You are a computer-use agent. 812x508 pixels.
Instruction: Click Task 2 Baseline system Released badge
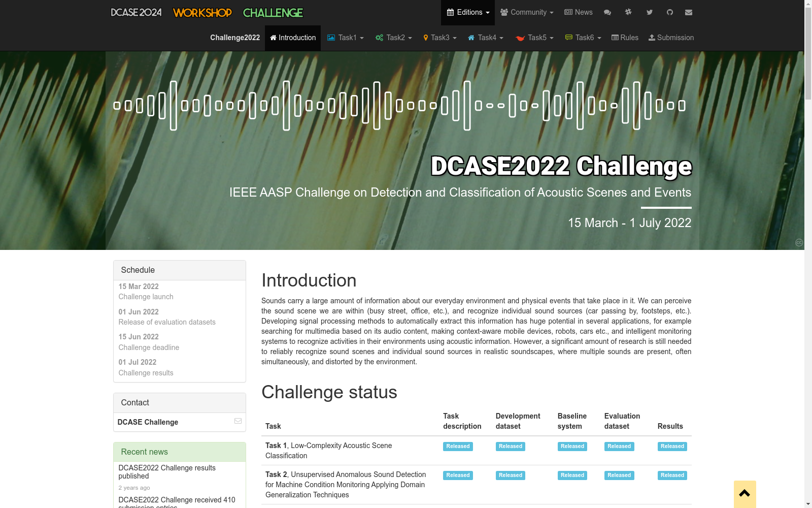[572, 475]
